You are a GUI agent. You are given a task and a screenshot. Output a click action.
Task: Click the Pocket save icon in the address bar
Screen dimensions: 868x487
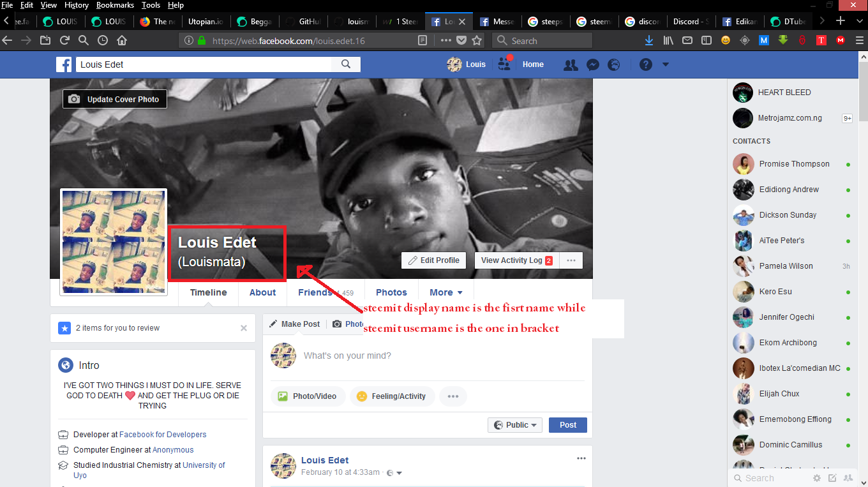(461, 40)
